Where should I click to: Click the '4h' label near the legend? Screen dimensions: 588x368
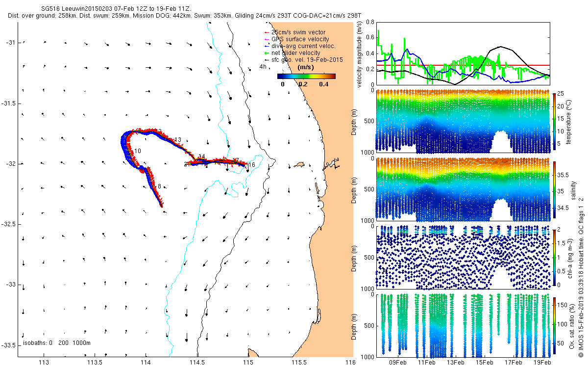click(263, 67)
